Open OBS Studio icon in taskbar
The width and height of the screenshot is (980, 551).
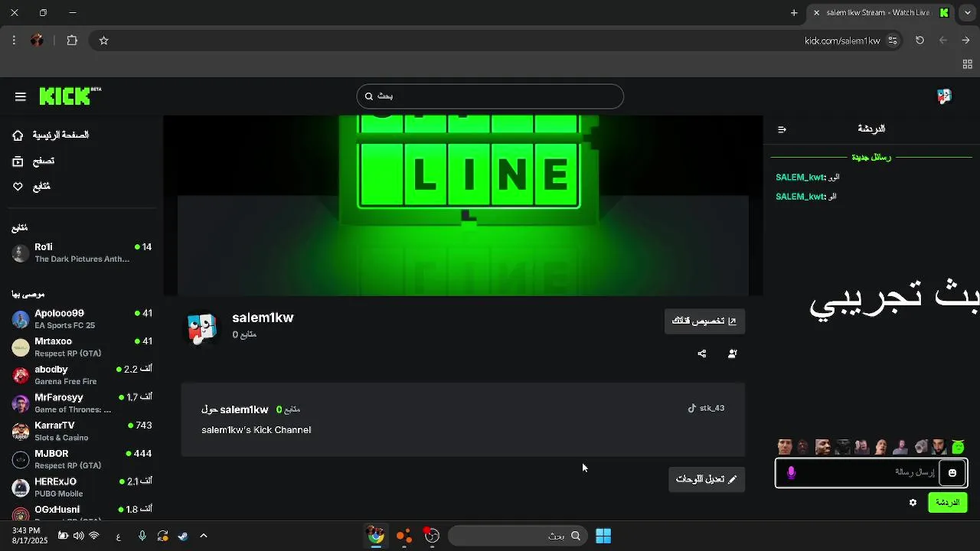coord(432,536)
